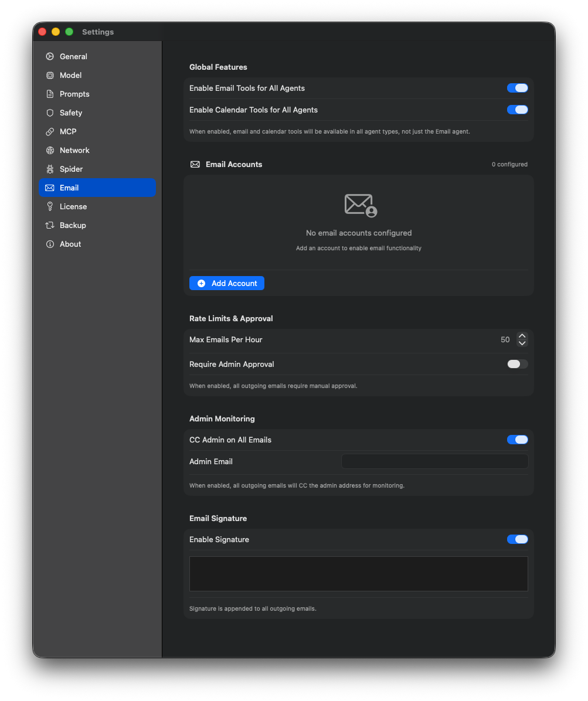The image size is (588, 701).
Task: Click the License key icon
Action: (50, 206)
